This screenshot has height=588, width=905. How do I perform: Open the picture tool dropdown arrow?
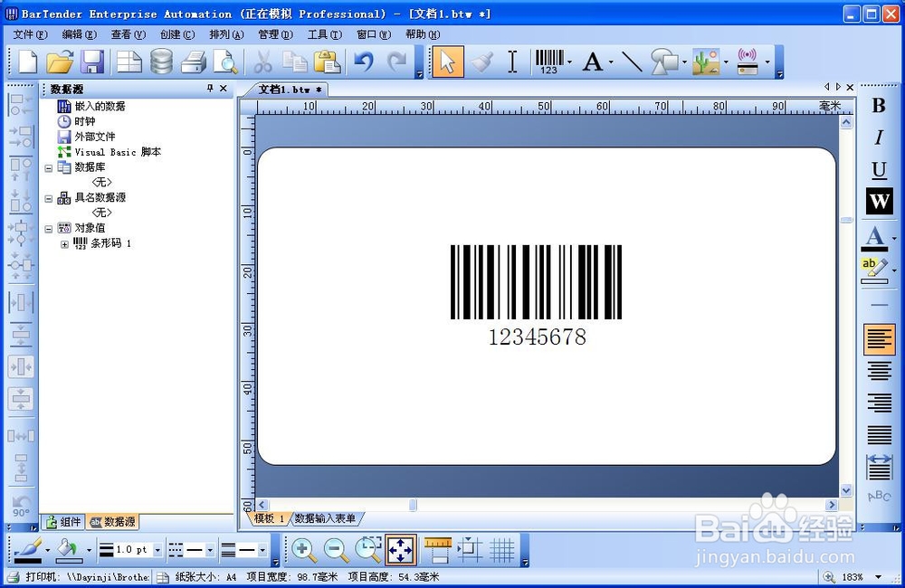[x=726, y=62]
